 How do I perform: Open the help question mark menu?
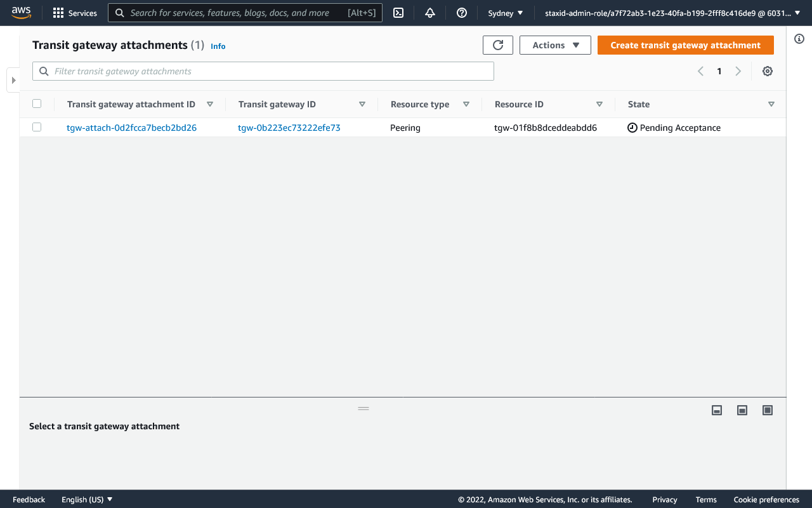pos(462,13)
